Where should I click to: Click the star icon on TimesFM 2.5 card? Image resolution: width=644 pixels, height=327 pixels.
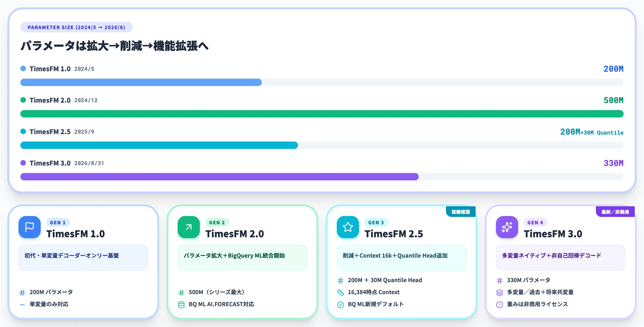tap(348, 227)
